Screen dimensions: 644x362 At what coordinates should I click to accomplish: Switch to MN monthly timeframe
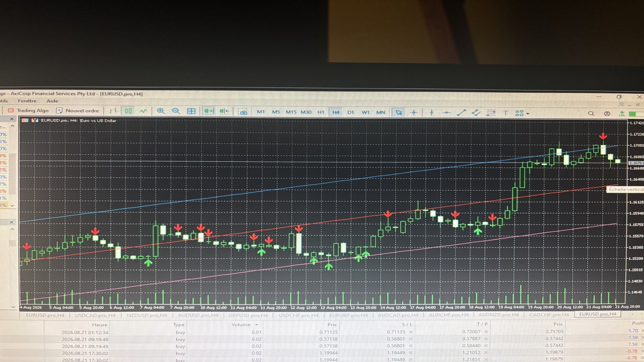[x=380, y=112]
